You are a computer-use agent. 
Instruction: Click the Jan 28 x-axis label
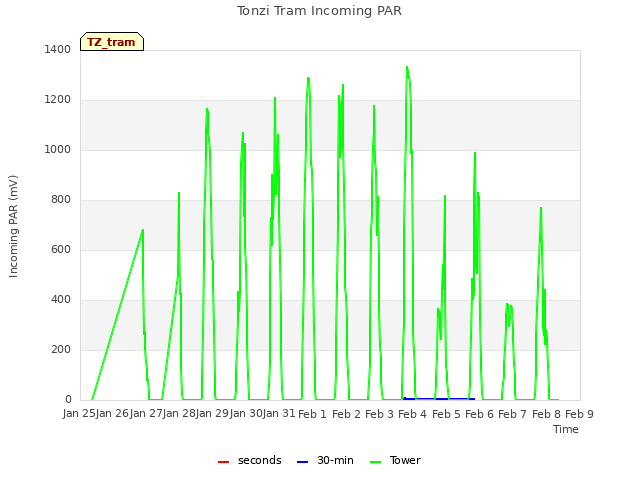[180, 414]
